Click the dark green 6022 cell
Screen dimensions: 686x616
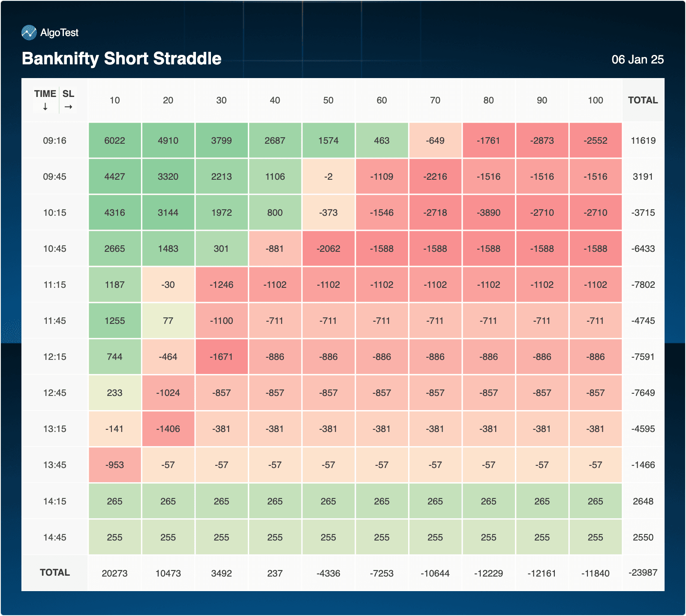[114, 141]
